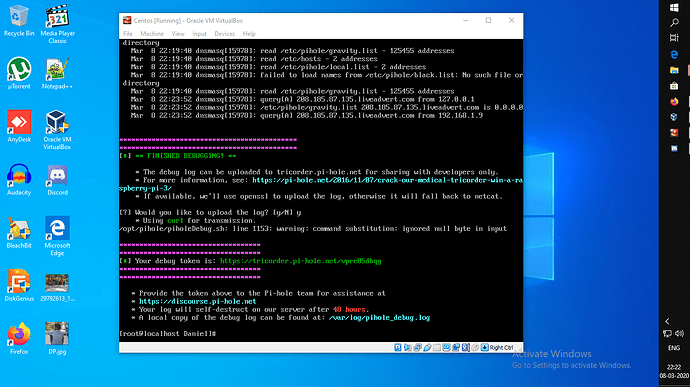690x387 pixels.
Task: Select the AnyDesk desktop shortcut
Action: click(19, 126)
